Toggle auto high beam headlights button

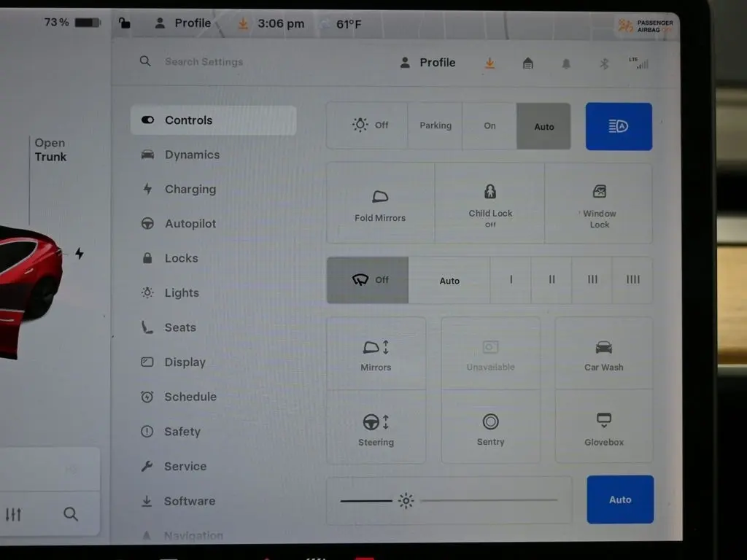[619, 126]
